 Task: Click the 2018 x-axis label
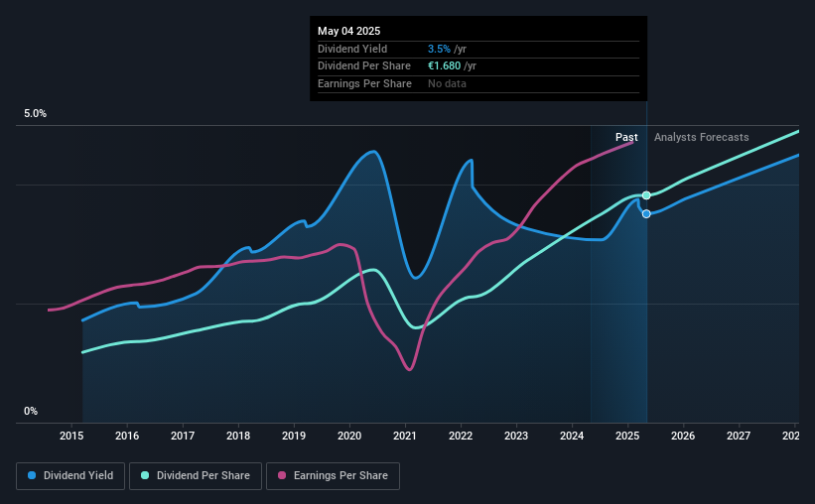[238, 436]
